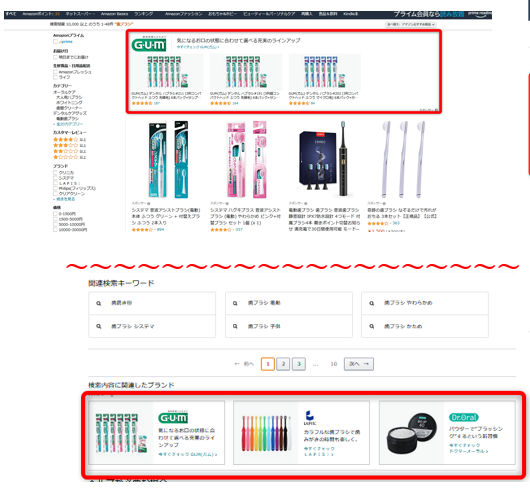The image size is (530, 490).
Task: Click the GUM logo in top banner
Action: coord(148,44)
